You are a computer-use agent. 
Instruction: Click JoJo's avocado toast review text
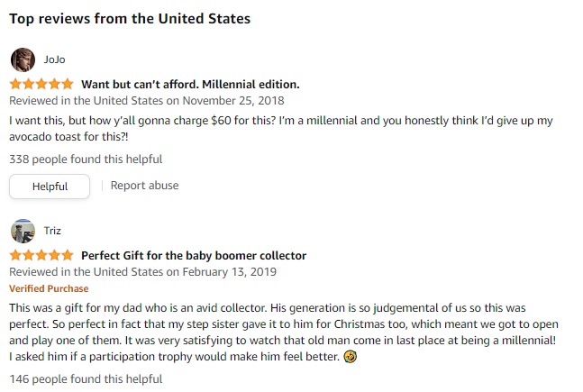pyautogui.click(x=279, y=128)
